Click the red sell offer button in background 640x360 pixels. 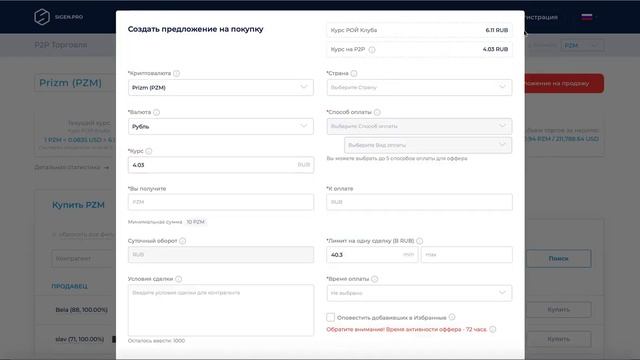coord(564,83)
